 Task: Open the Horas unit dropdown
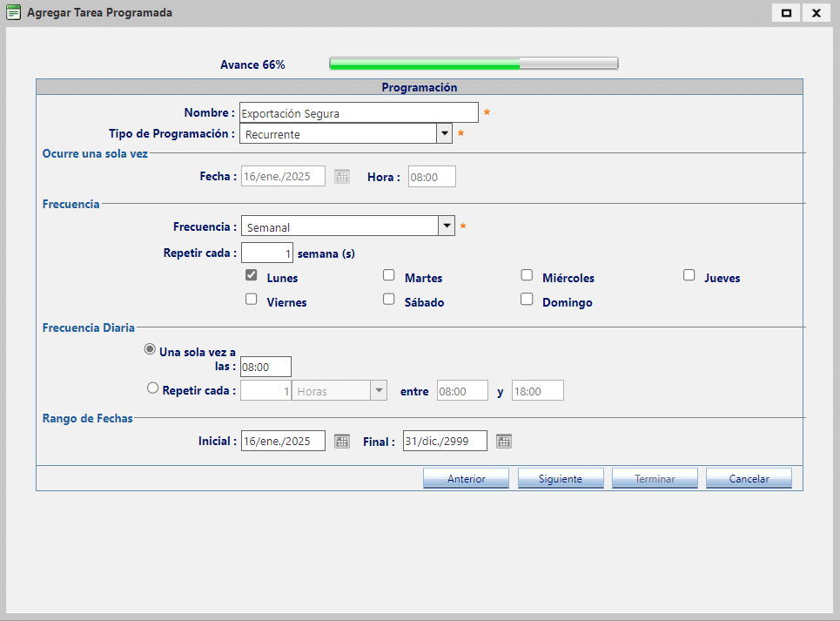click(378, 390)
